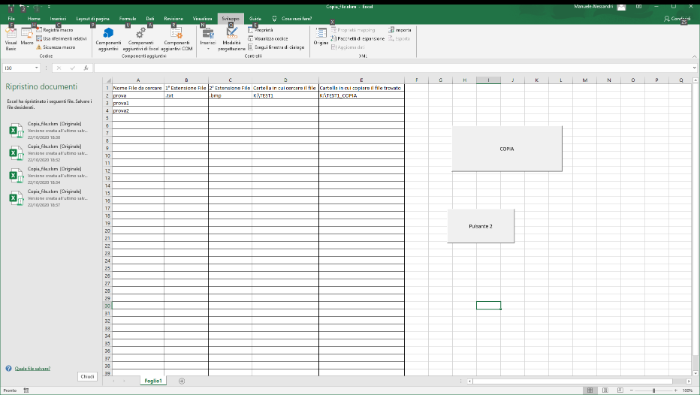This screenshot has height=395, width=700.
Task: Select column A header
Action: tap(138, 80)
